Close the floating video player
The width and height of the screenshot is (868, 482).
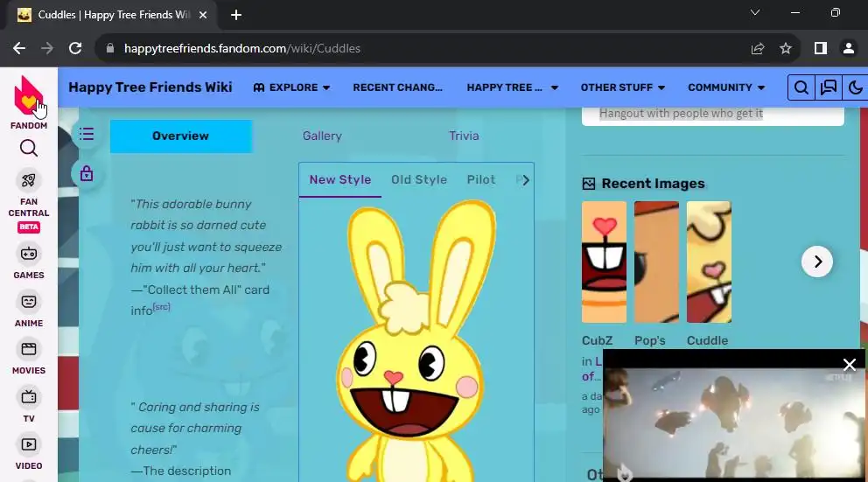point(849,364)
